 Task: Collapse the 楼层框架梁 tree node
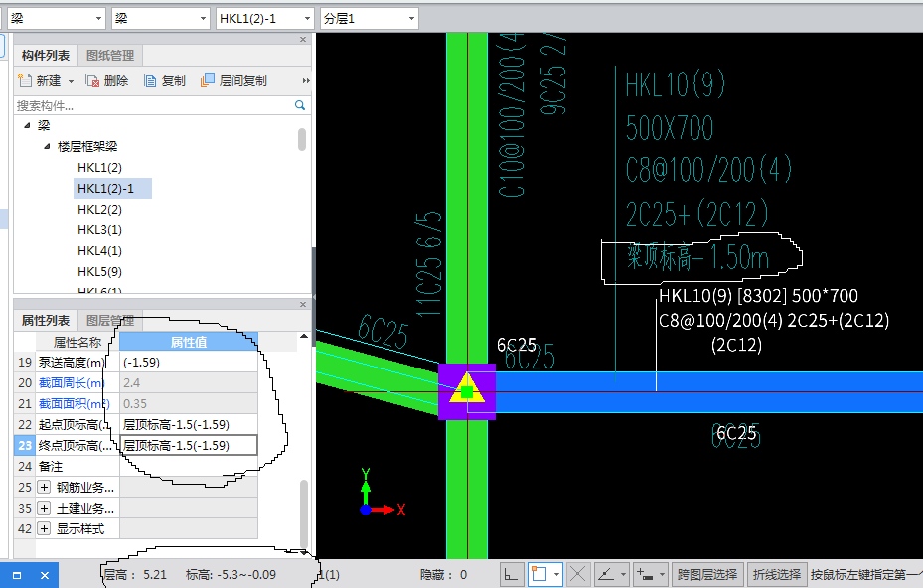[x=47, y=147]
